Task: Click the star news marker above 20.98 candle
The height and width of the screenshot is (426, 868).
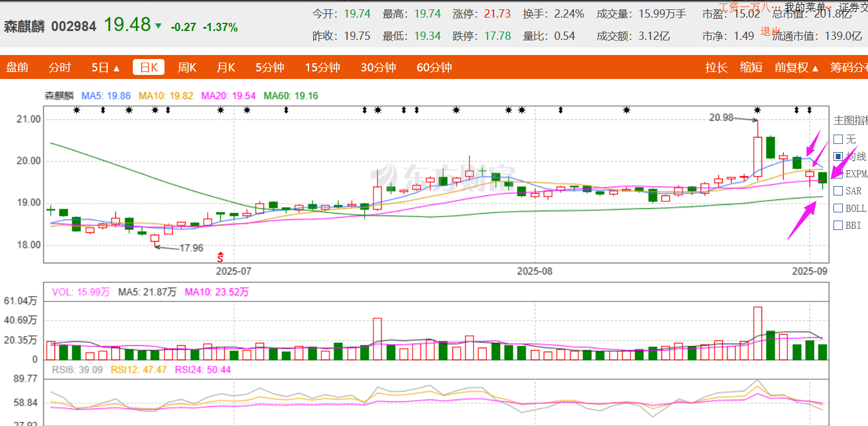Action: coord(757,109)
